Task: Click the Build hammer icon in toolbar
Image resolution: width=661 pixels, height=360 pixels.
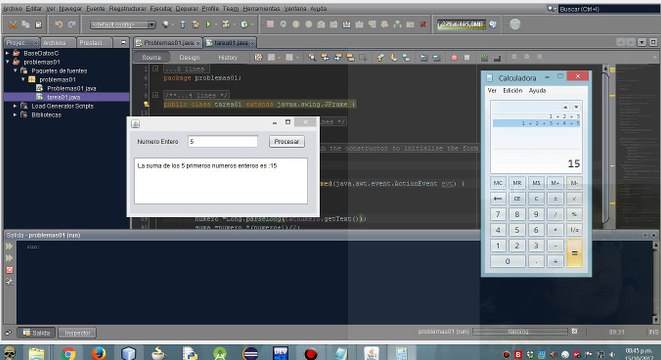Action: 183,25
